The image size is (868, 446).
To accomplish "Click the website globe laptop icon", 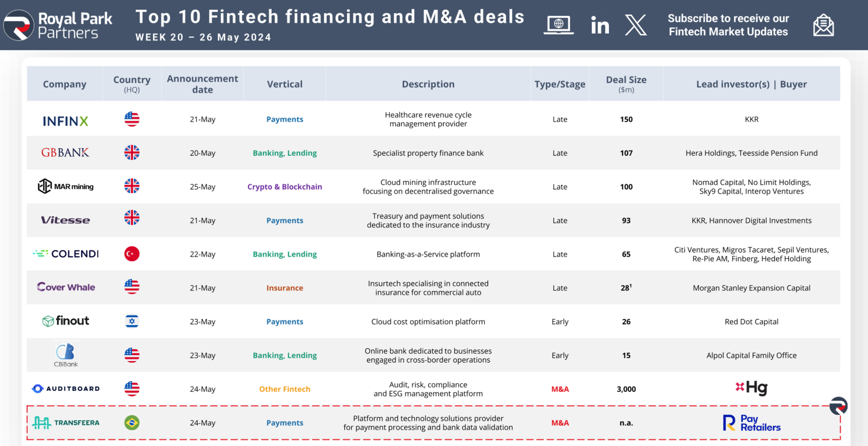I will [559, 25].
